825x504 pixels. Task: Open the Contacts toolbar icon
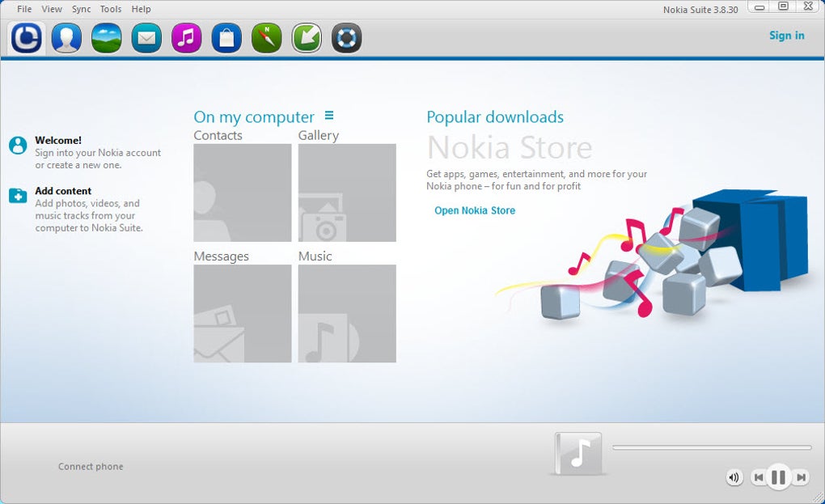coord(66,38)
